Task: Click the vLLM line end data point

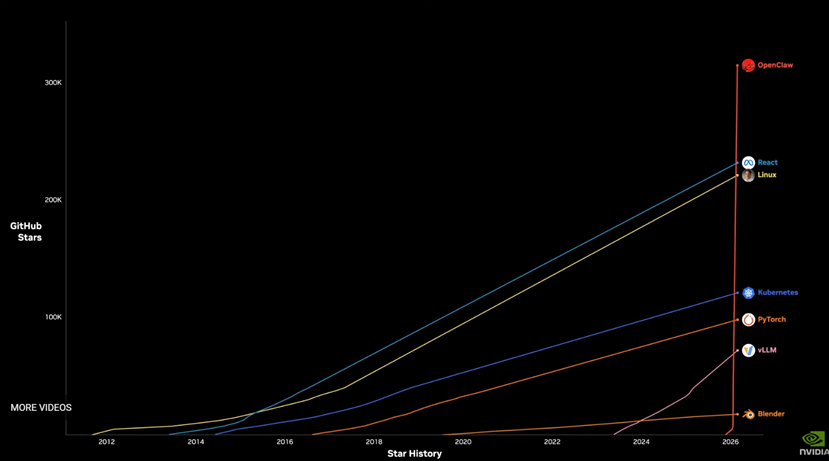Action: pyautogui.click(x=738, y=351)
